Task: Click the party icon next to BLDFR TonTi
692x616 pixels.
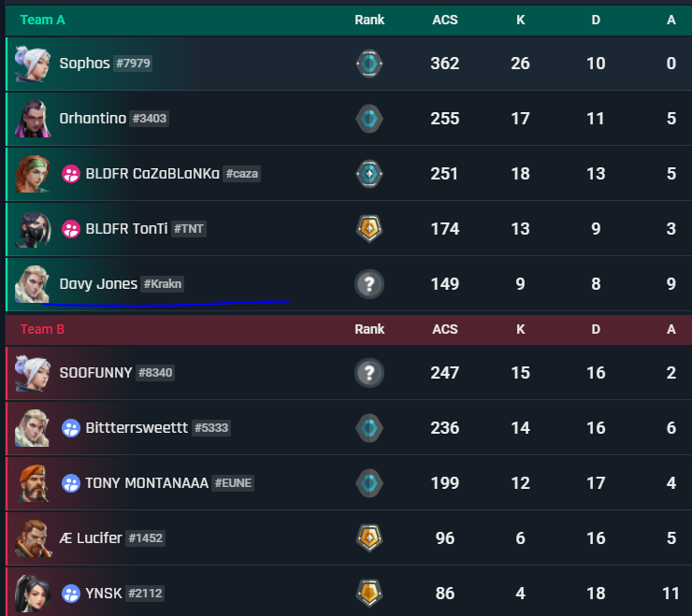Action: click(x=70, y=229)
